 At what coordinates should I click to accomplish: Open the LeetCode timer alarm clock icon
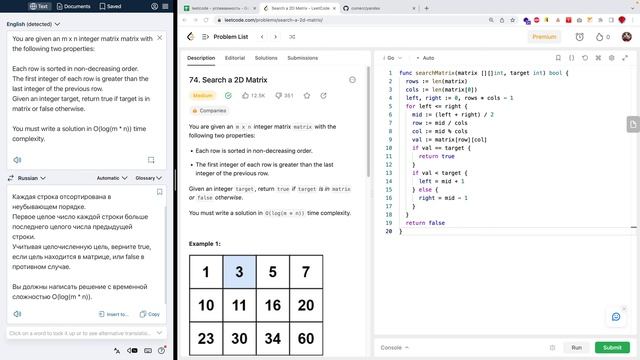(x=580, y=37)
